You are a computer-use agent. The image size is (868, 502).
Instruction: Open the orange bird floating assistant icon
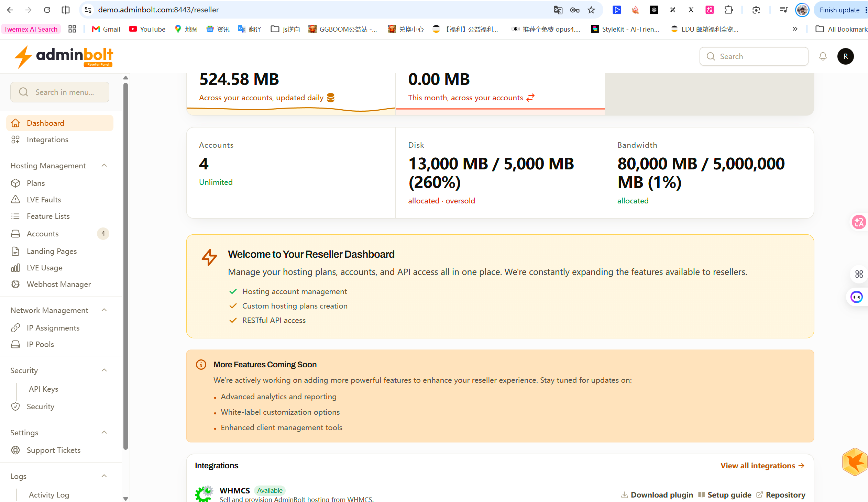click(x=855, y=462)
